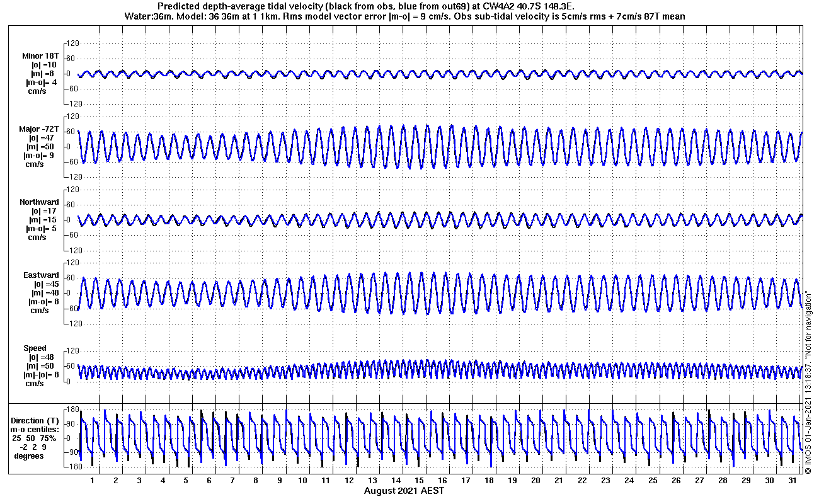The image size is (819, 504).
Task: Click the '|m| =15' value in Northward panel
Action: tap(43, 220)
